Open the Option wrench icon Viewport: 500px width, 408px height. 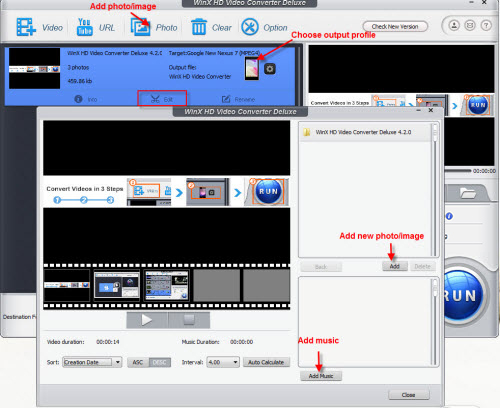[x=250, y=27]
